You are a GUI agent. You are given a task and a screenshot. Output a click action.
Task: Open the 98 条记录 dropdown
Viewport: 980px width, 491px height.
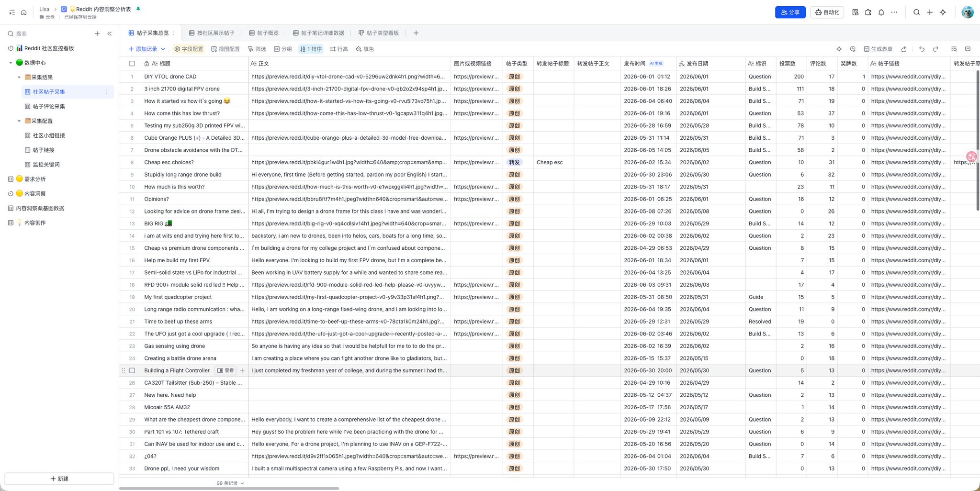click(x=230, y=483)
